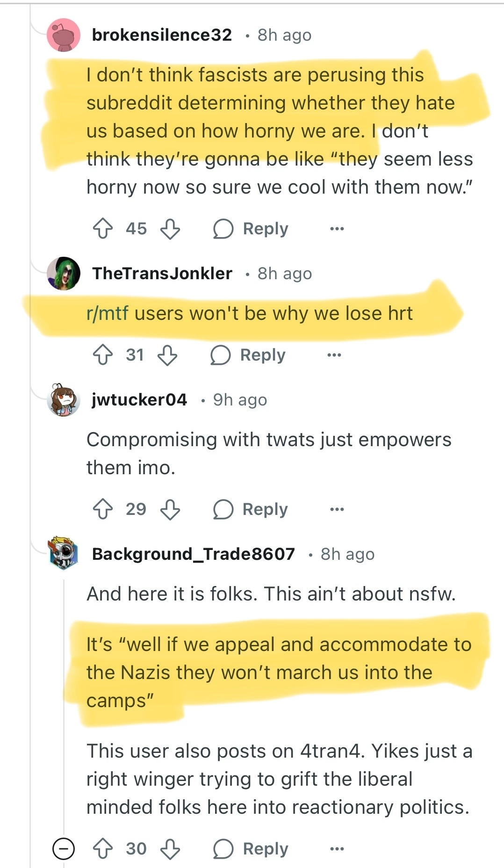Image resolution: width=504 pixels, height=868 pixels.
Task: Reply to TheTransJonkler's comment
Action: [248, 355]
